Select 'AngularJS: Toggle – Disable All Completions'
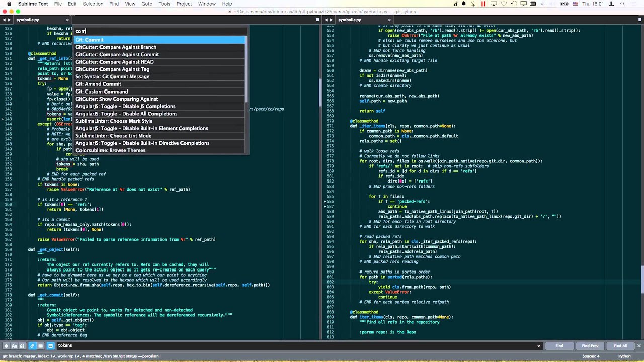The height and width of the screenshot is (362, 644). [159, 114]
